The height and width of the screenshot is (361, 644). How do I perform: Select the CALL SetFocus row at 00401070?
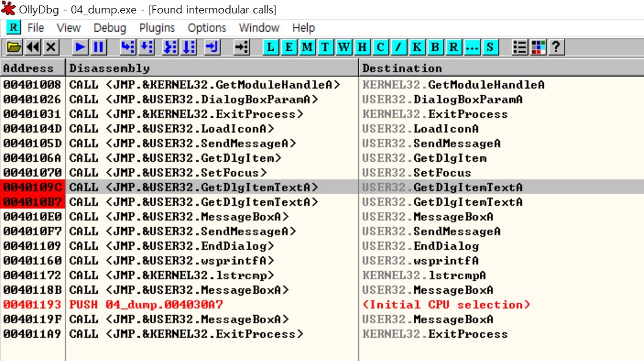coord(322,173)
